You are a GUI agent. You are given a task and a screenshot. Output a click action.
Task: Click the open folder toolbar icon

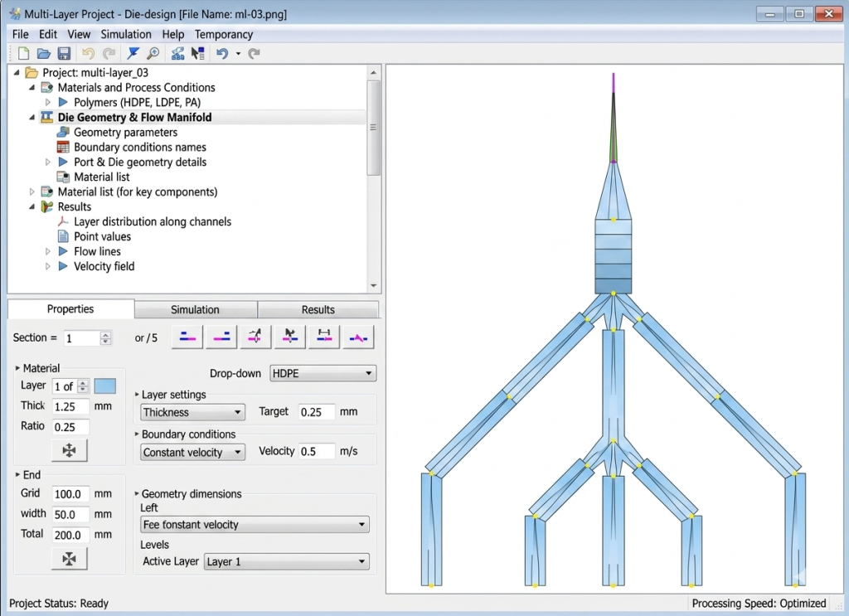point(43,53)
